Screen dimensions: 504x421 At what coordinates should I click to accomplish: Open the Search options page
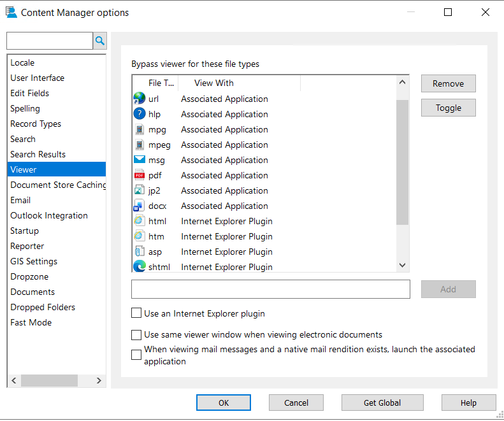coord(57,139)
